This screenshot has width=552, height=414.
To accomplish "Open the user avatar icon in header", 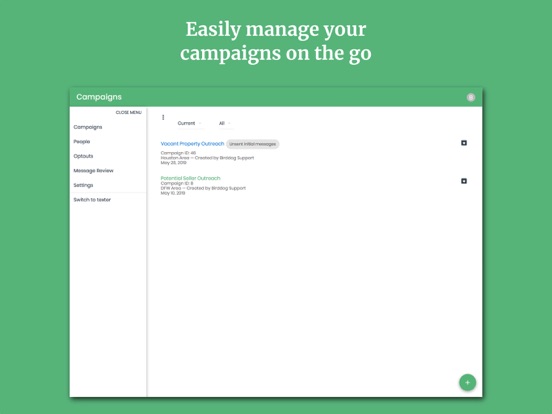I will pyautogui.click(x=471, y=98).
